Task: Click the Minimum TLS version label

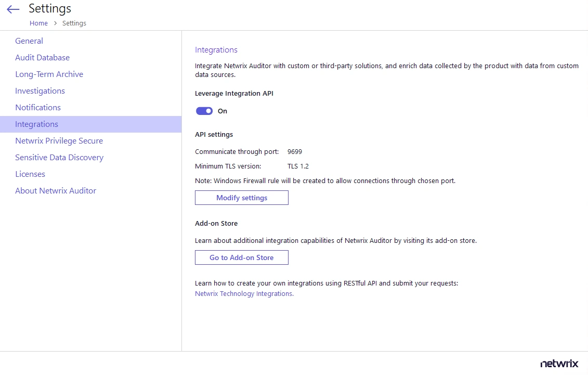Action: tap(228, 166)
